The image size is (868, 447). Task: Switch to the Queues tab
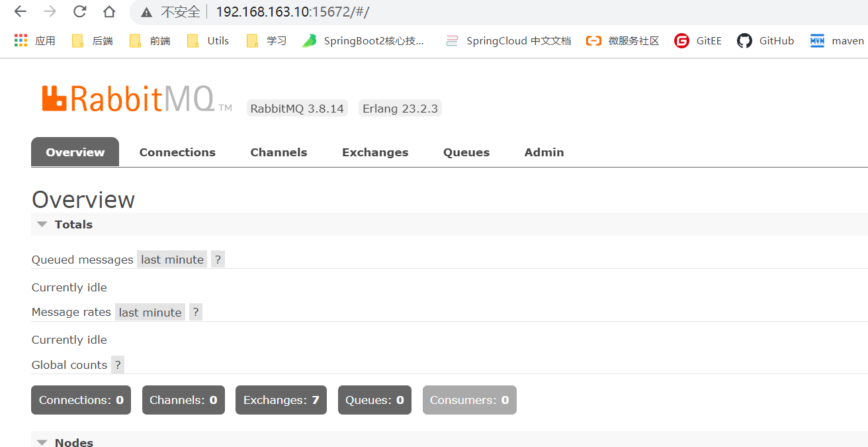point(466,152)
